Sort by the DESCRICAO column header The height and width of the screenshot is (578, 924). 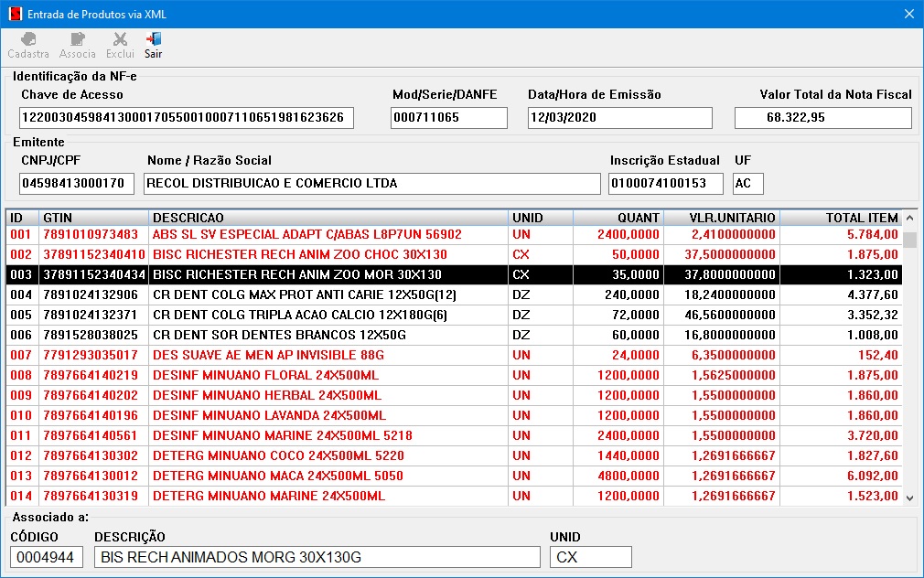pyautogui.click(x=328, y=218)
